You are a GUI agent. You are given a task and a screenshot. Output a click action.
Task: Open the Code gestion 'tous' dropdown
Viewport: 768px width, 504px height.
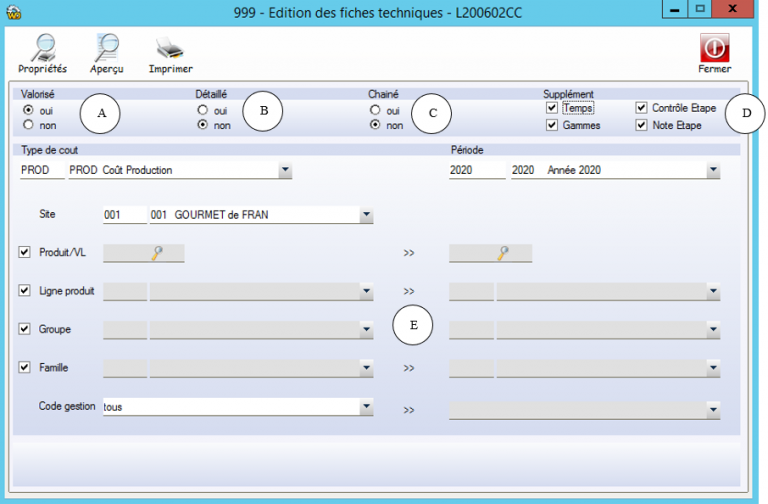(366, 408)
